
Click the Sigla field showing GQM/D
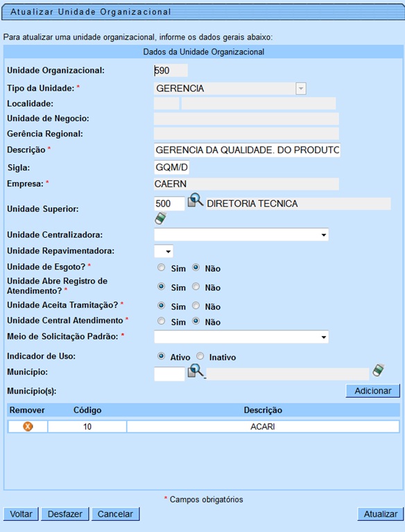pos(171,167)
